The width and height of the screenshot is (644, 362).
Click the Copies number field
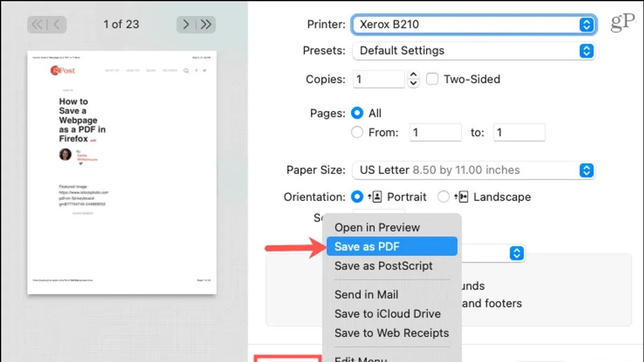coord(378,79)
